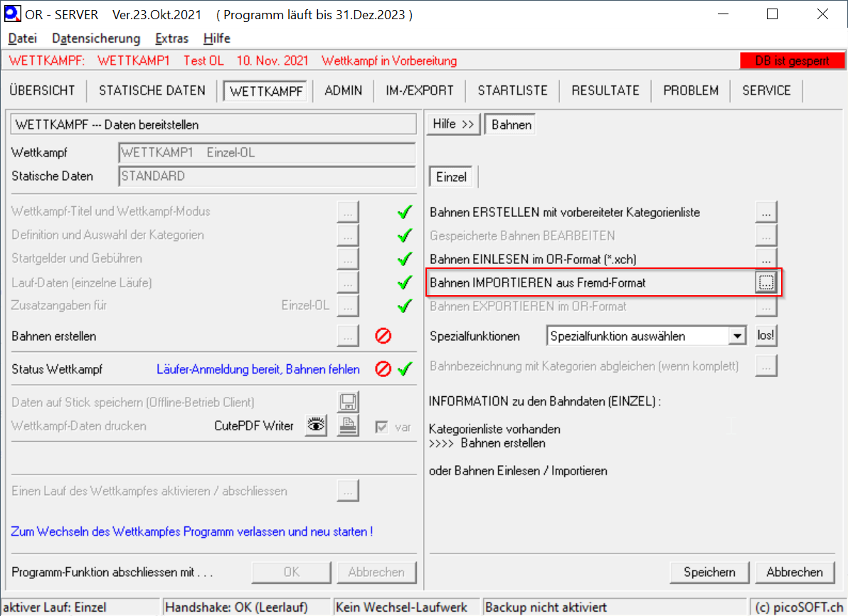
Task: Click the floppy disk save-to-stick icon
Action: [348, 403]
